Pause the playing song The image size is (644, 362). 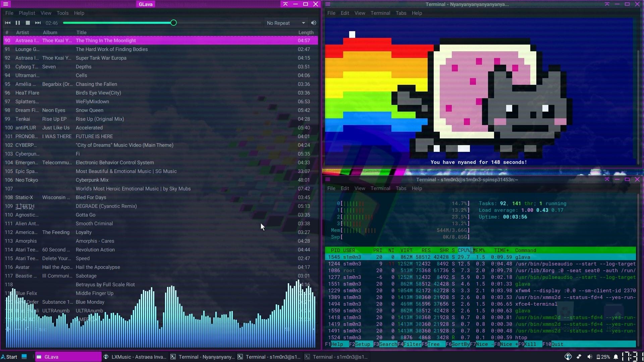tap(18, 23)
